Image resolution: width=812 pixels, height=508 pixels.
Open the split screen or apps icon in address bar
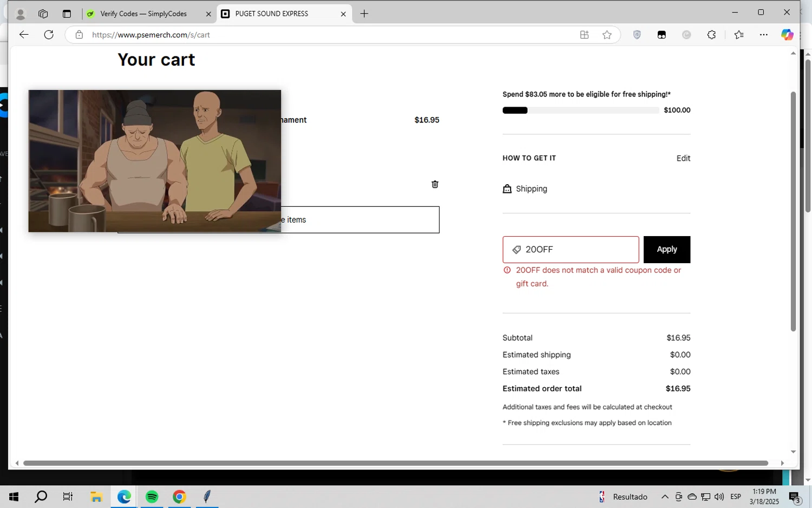pos(584,35)
